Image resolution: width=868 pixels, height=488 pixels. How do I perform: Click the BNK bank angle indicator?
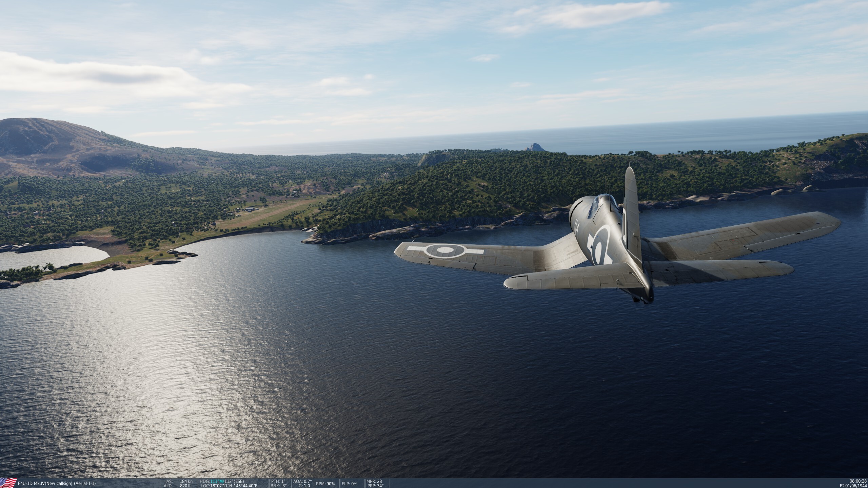[279, 486]
